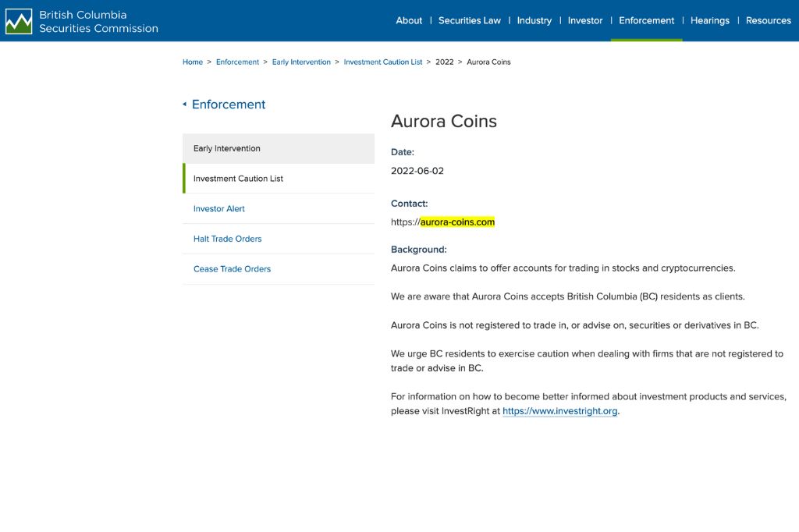This screenshot has width=799, height=532.
Task: Go to Investment Caution List breadcrumb
Action: point(382,62)
